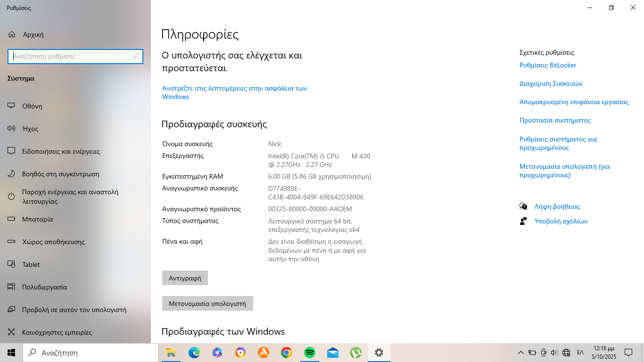Select Προβολή σε αυτόν τον υπολογιστή
Viewport: 644px width, 362px height.
[75, 310]
